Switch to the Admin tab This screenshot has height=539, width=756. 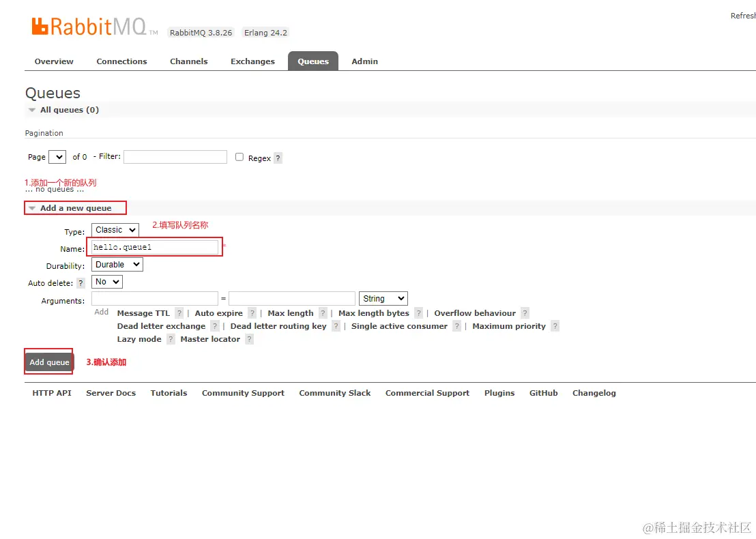click(365, 61)
